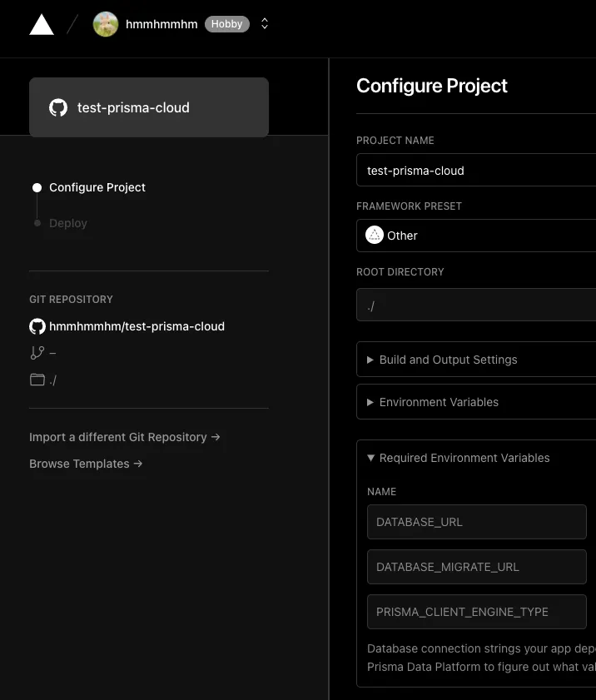Open the Framework Preset dropdown
This screenshot has width=596, height=700.
(x=476, y=236)
